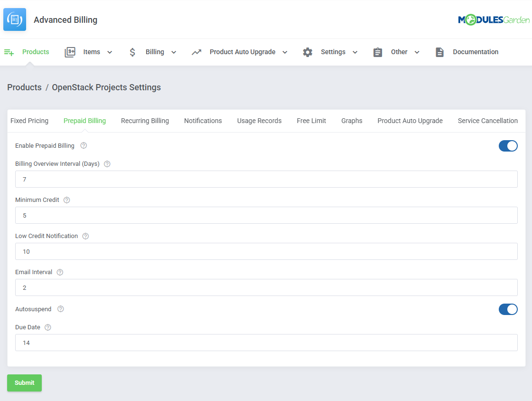532x401 pixels.
Task: Switch to the Graphs tab
Action: [352, 121]
